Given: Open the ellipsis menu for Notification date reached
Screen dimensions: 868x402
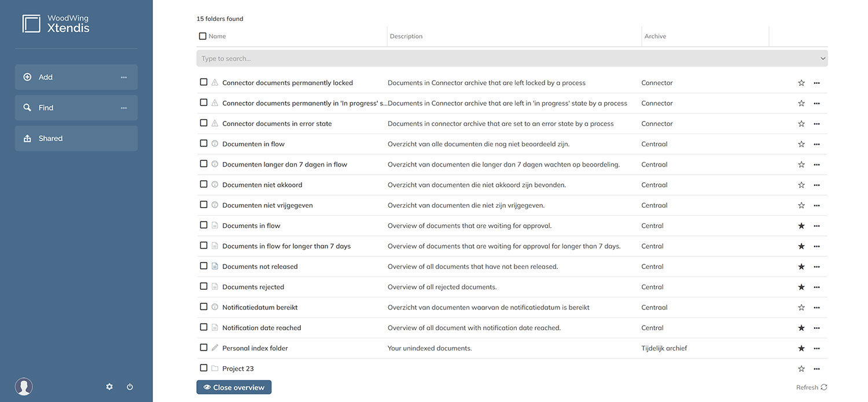Looking at the screenshot, I should 816,327.
